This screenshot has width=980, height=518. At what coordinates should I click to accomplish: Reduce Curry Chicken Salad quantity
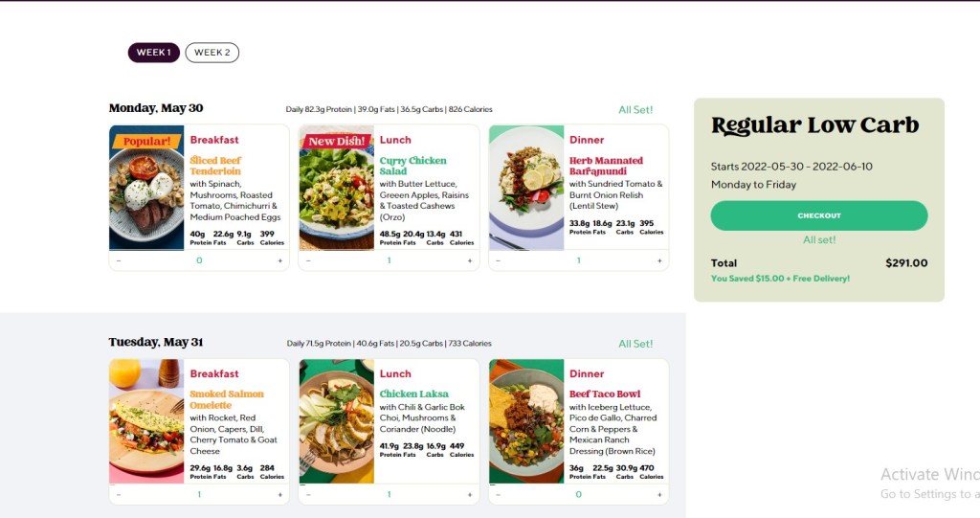coord(309,260)
